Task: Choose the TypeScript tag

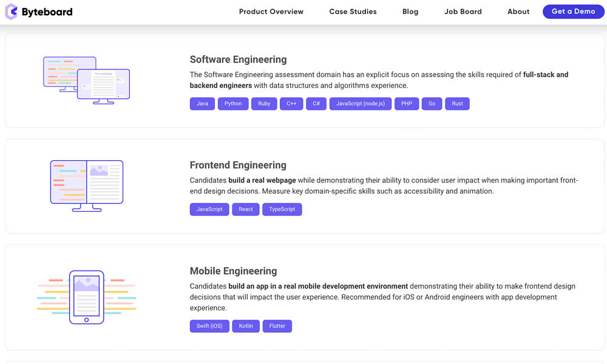Action: (282, 209)
